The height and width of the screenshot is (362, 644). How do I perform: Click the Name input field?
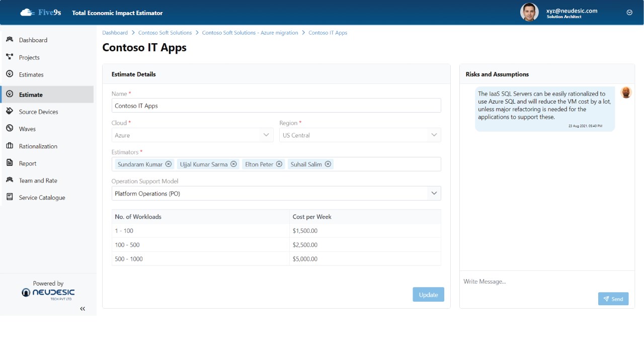276,106
